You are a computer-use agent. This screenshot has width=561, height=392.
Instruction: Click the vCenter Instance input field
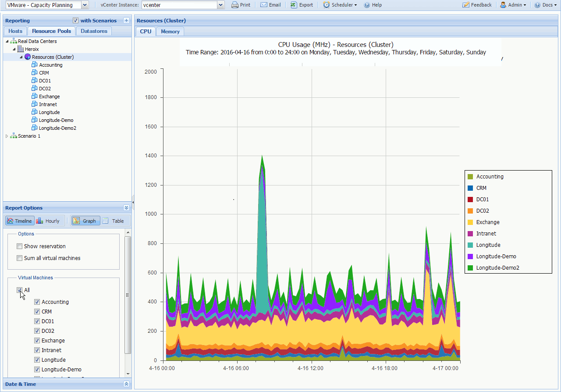179,5
